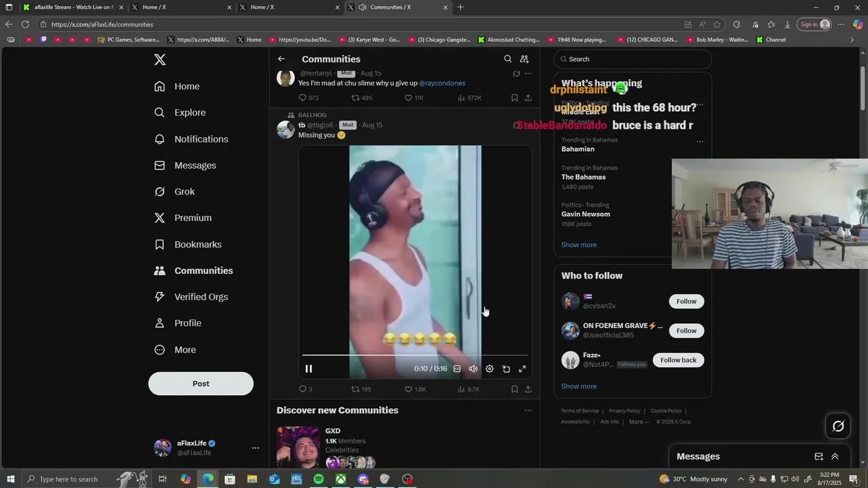Image resolution: width=868 pixels, height=488 pixels.
Task: Open Premium in the sidebar
Action: tap(183, 218)
